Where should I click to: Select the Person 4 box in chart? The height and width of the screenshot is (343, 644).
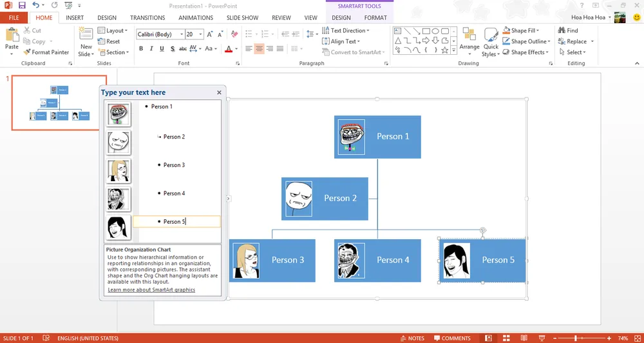click(377, 260)
